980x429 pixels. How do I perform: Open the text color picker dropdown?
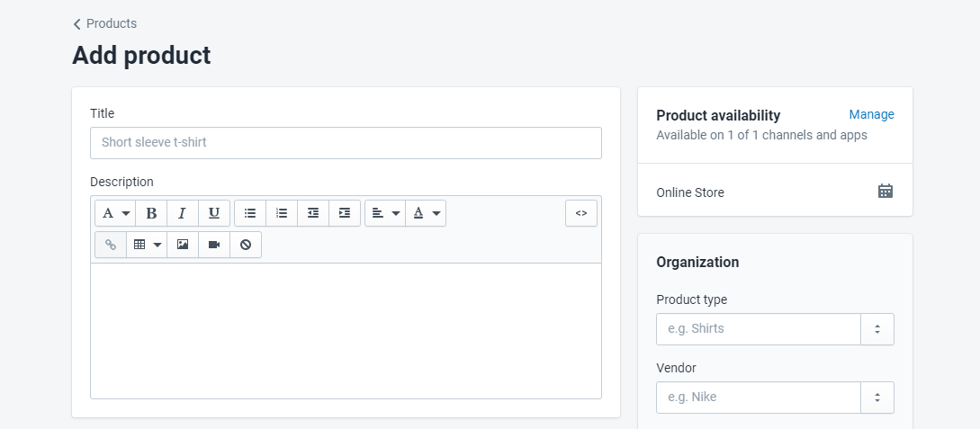(x=426, y=213)
